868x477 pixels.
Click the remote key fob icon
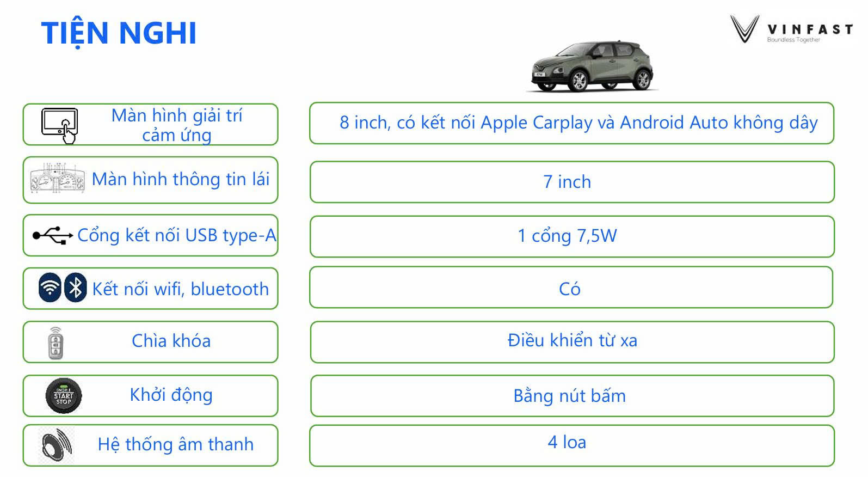(x=56, y=343)
